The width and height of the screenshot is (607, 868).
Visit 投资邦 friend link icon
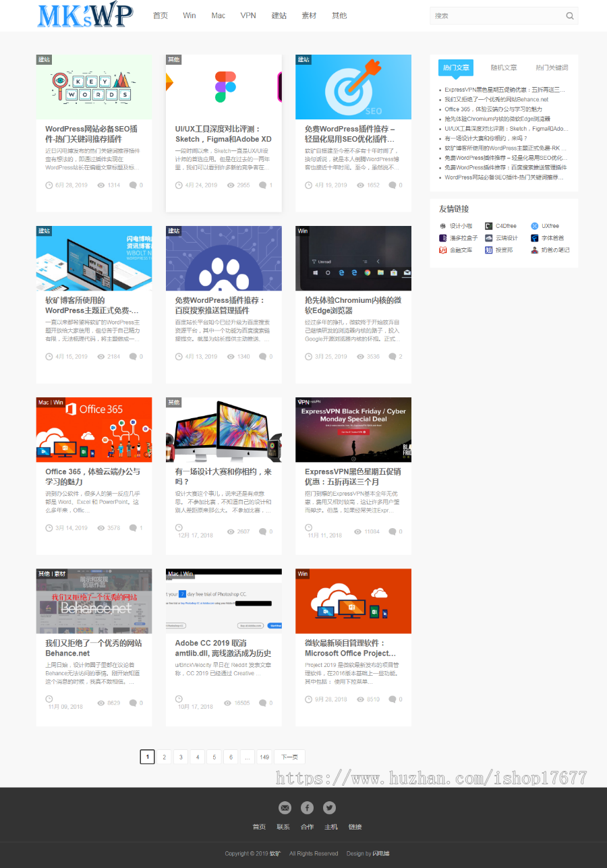489,250
